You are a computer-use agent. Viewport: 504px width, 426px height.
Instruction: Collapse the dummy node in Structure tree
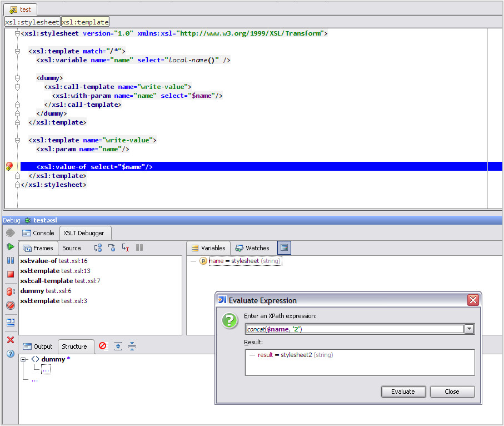24,359
